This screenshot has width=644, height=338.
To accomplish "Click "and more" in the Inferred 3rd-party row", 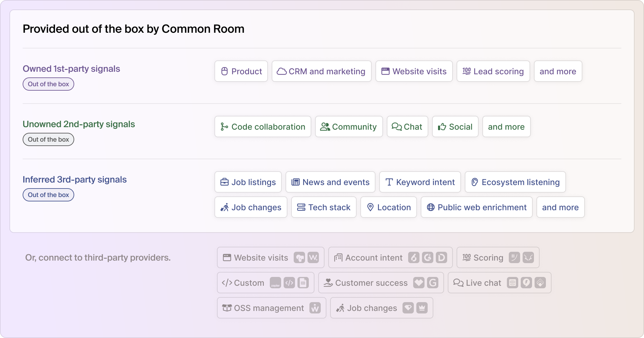I will (560, 207).
